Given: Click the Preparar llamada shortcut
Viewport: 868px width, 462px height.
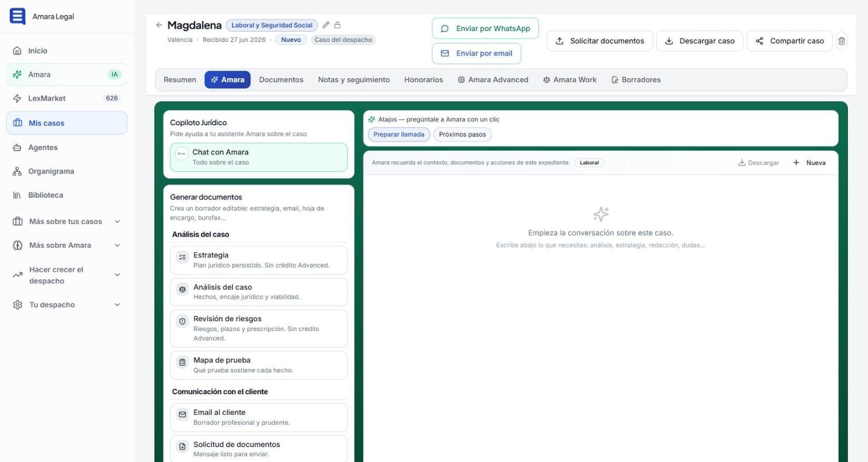Looking at the screenshot, I should click(x=398, y=134).
